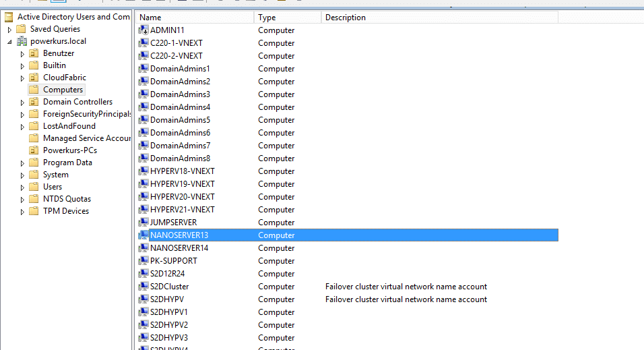644x350 pixels.
Task: Select the HYPERV19-VNEXT computer name
Action: coord(183,184)
